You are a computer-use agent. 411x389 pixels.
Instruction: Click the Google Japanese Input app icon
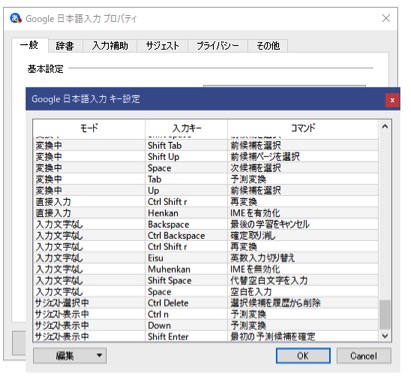(x=16, y=18)
